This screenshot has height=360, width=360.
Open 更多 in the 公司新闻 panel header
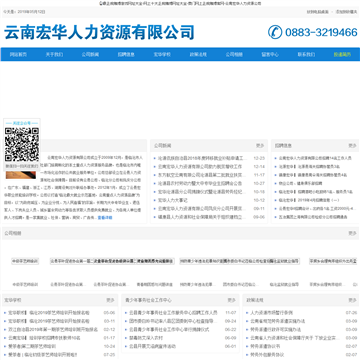click(x=260, y=146)
